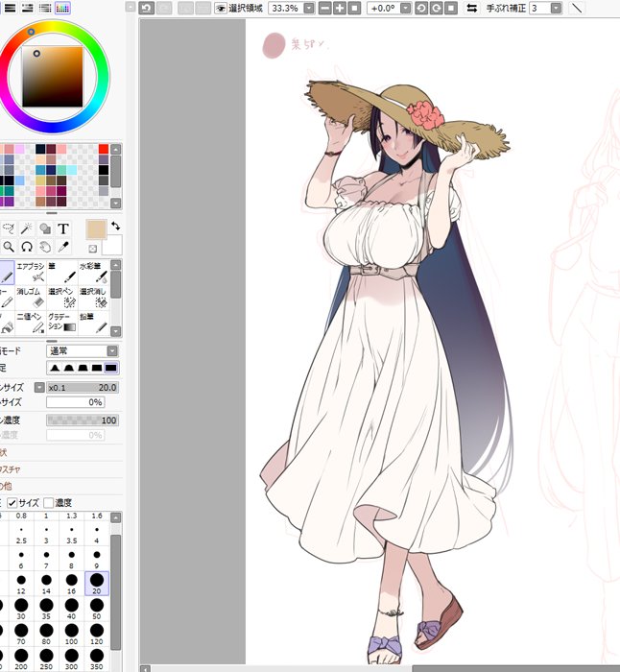620x672 pixels.
Task: Choose the 消しゴム eraser tool
Action: coord(31,298)
